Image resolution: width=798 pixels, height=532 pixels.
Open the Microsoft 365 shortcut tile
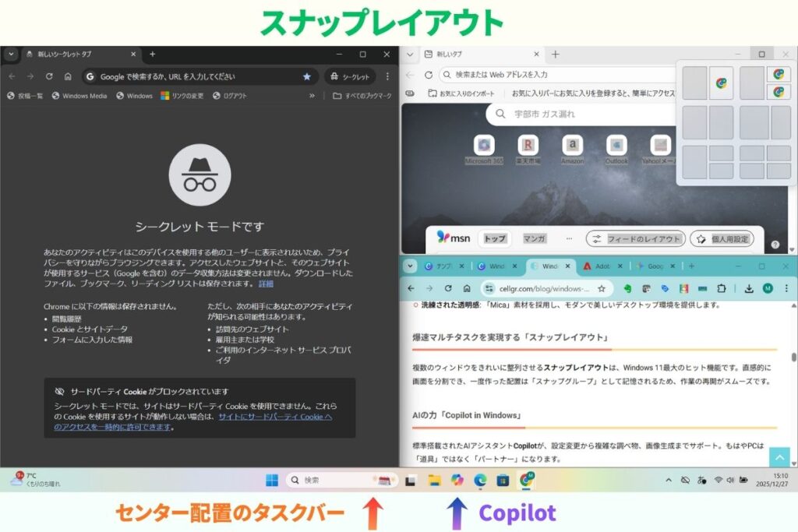[x=484, y=146]
